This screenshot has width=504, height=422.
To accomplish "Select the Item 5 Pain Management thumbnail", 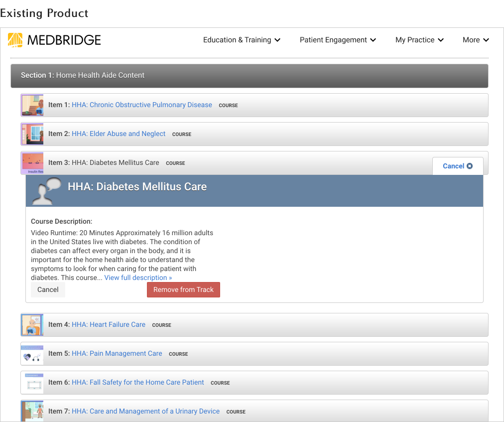I will tap(32, 354).
